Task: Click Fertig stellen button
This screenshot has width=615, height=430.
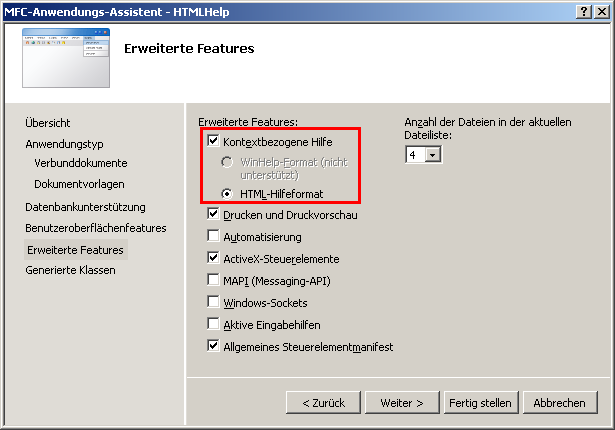Action: pyautogui.click(x=481, y=403)
